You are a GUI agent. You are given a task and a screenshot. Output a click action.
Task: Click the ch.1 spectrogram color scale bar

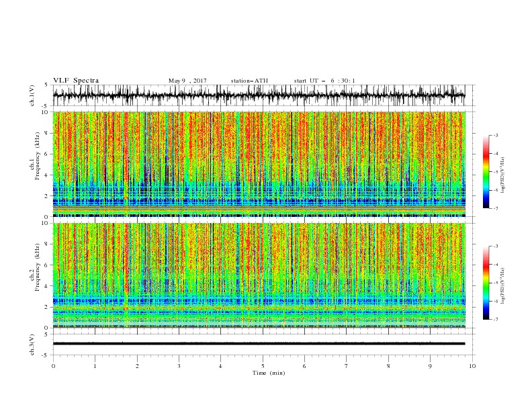486,172
